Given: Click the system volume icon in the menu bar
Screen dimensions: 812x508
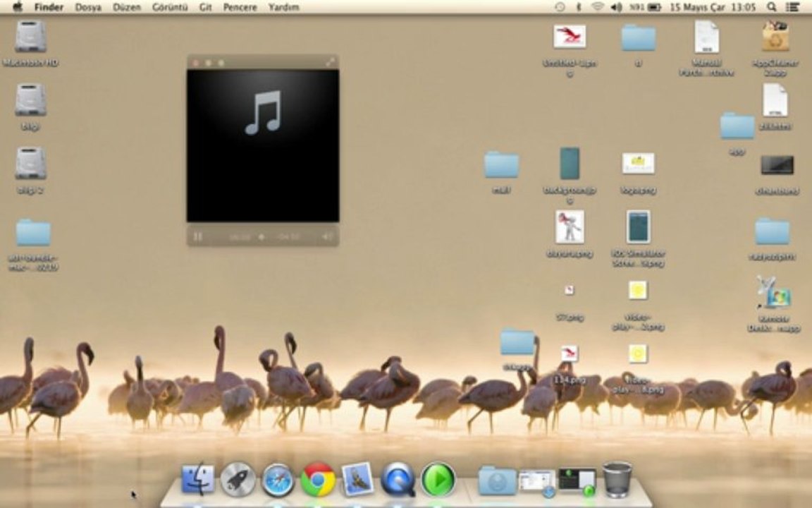Looking at the screenshot, I should tap(616, 7).
